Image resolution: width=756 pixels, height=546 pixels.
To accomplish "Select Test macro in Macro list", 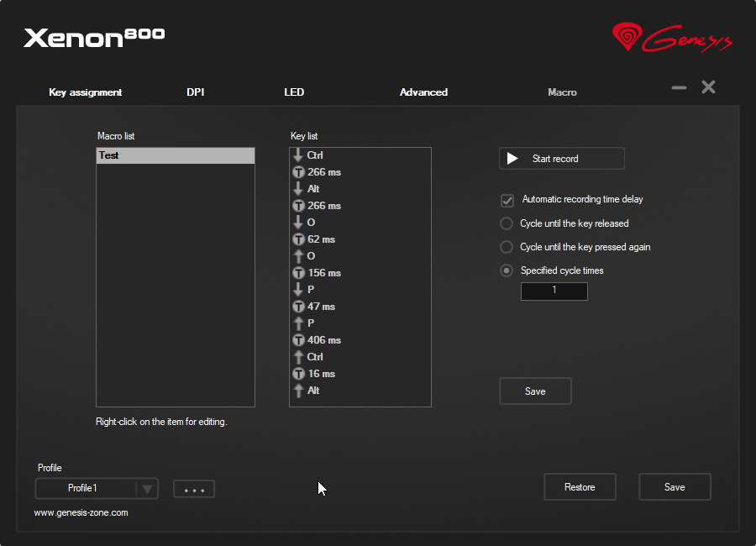I will pyautogui.click(x=176, y=155).
